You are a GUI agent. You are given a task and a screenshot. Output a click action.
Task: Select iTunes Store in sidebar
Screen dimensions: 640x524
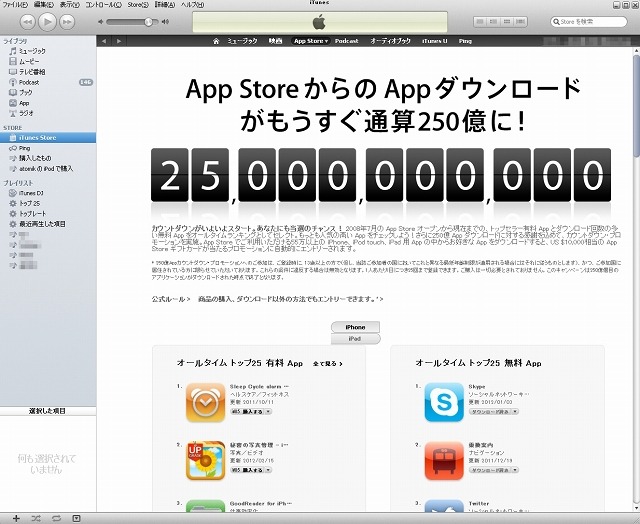point(48,138)
